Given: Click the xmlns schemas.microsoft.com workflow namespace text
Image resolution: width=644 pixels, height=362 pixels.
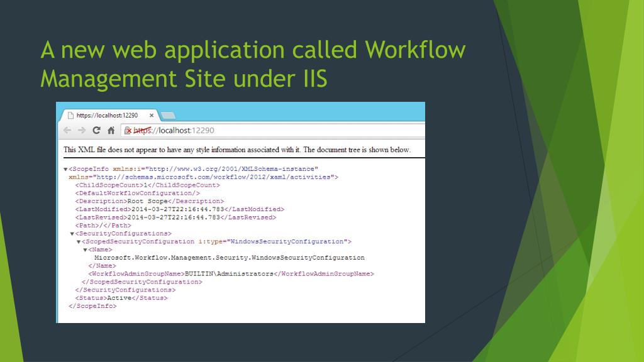Looking at the screenshot, I should point(203,177).
